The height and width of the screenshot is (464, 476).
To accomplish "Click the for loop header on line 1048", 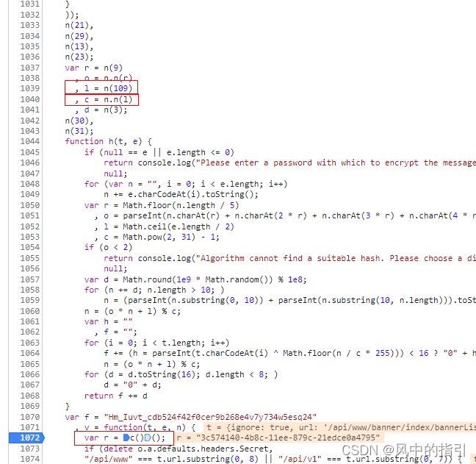I will click(x=186, y=184).
